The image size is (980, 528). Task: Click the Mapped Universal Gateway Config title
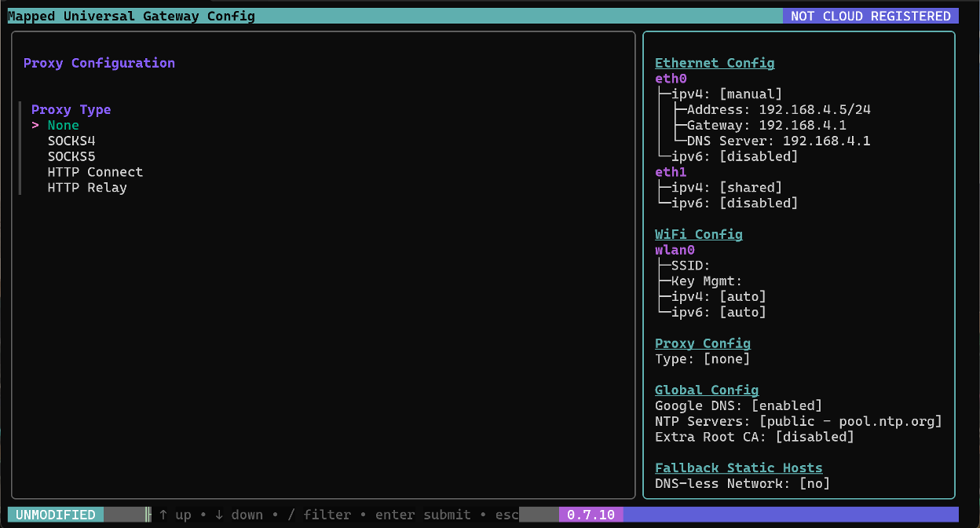132,16
